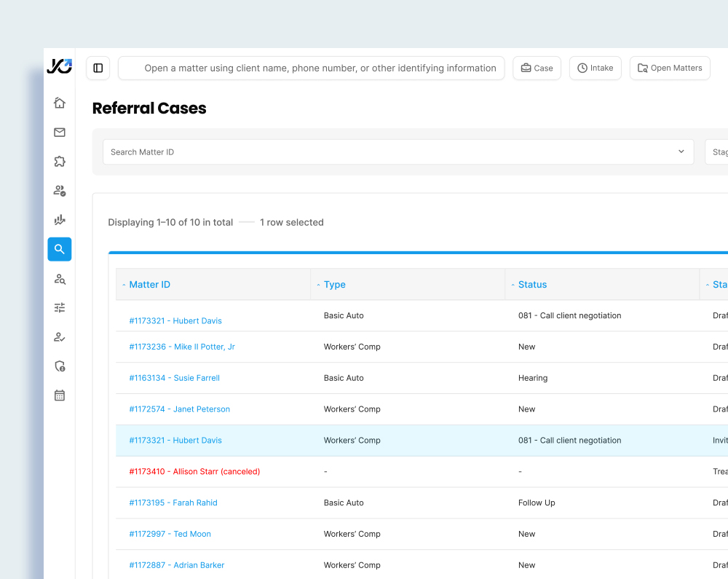This screenshot has width=728, height=579.
Task: Open the Open Matters button
Action: [x=669, y=68]
